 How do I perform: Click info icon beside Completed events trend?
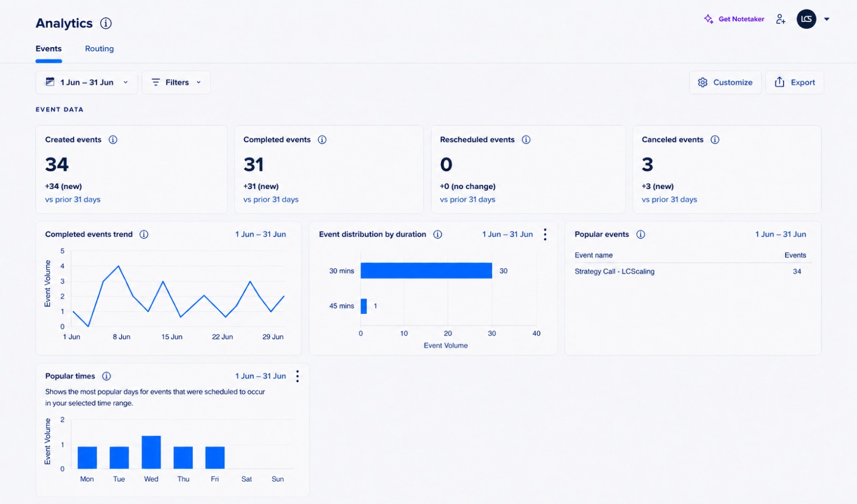(144, 235)
